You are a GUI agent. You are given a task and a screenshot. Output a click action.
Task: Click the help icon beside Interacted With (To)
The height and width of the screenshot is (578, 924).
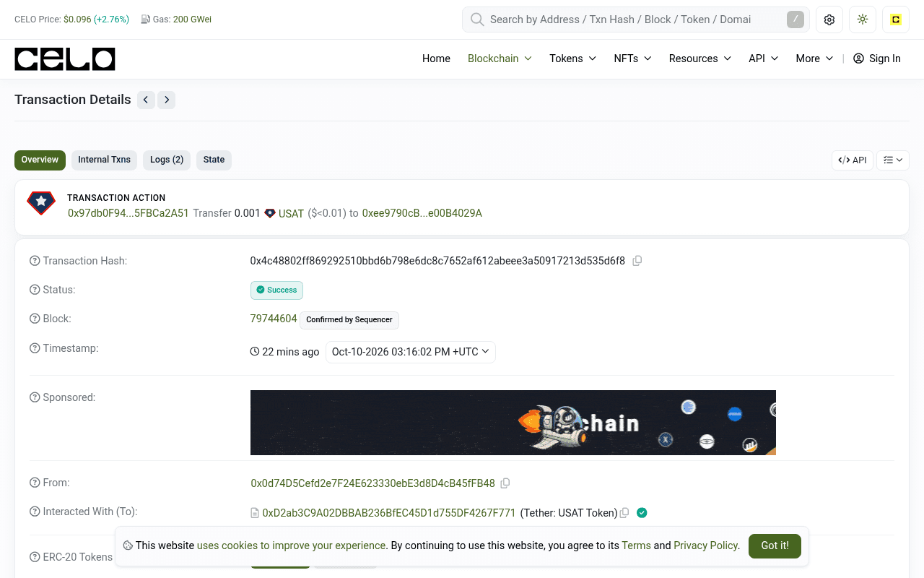point(35,512)
